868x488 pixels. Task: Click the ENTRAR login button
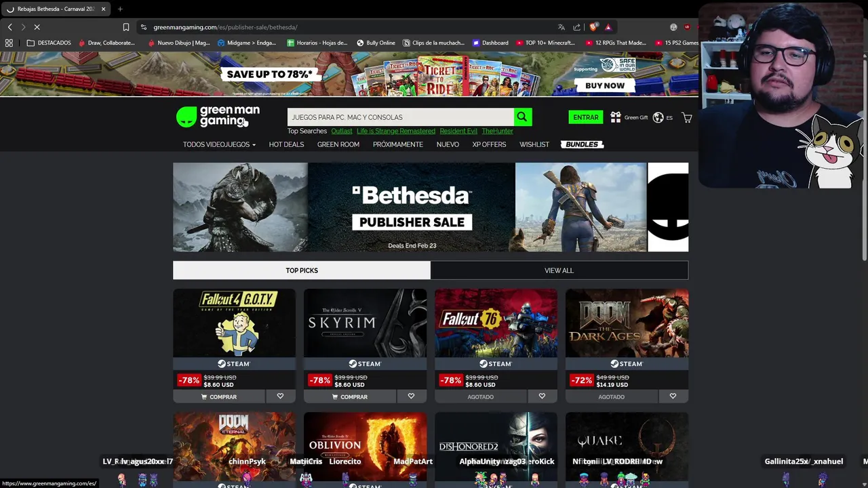(585, 117)
